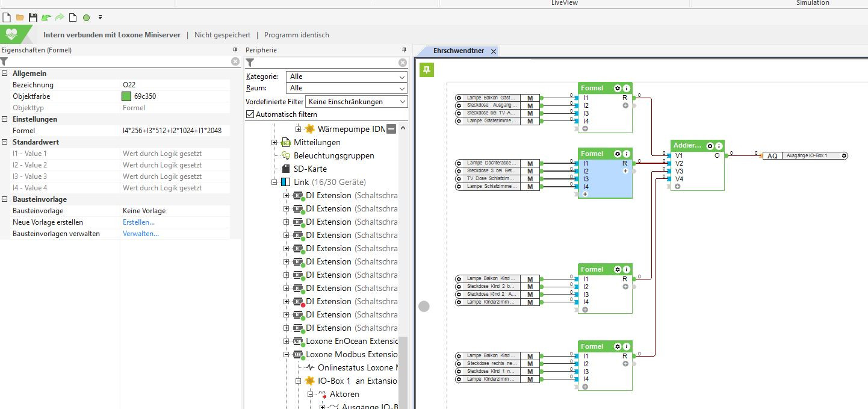The width and height of the screenshot is (868, 409).
Task: Open the Kategorie dropdown
Action: 347,76
